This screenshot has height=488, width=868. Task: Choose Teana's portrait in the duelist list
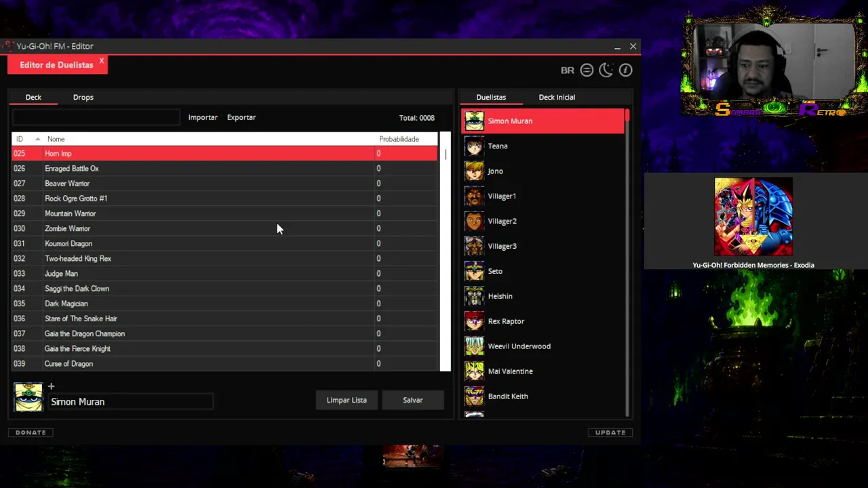click(x=474, y=146)
